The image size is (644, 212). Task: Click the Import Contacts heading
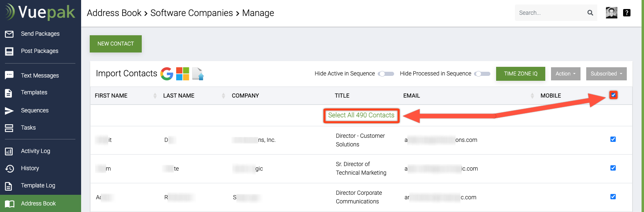click(127, 73)
